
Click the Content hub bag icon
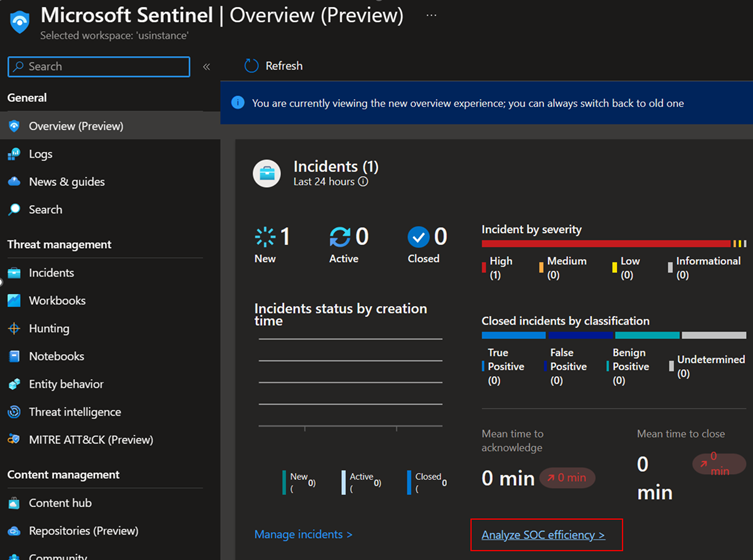[14, 503]
